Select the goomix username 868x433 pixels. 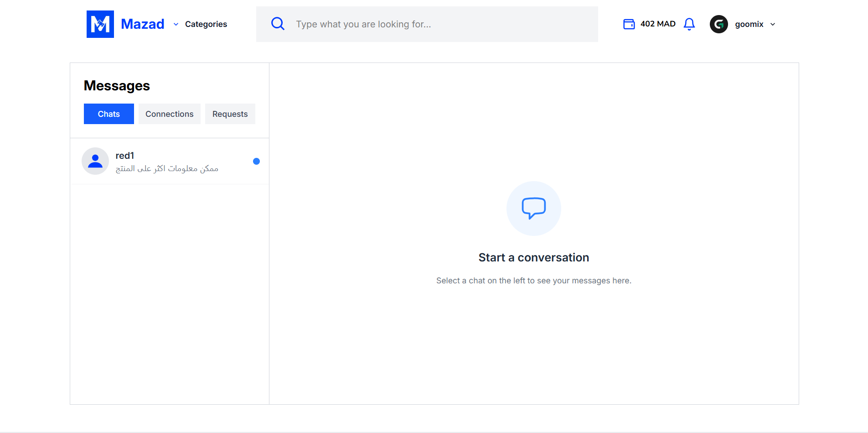[749, 24]
